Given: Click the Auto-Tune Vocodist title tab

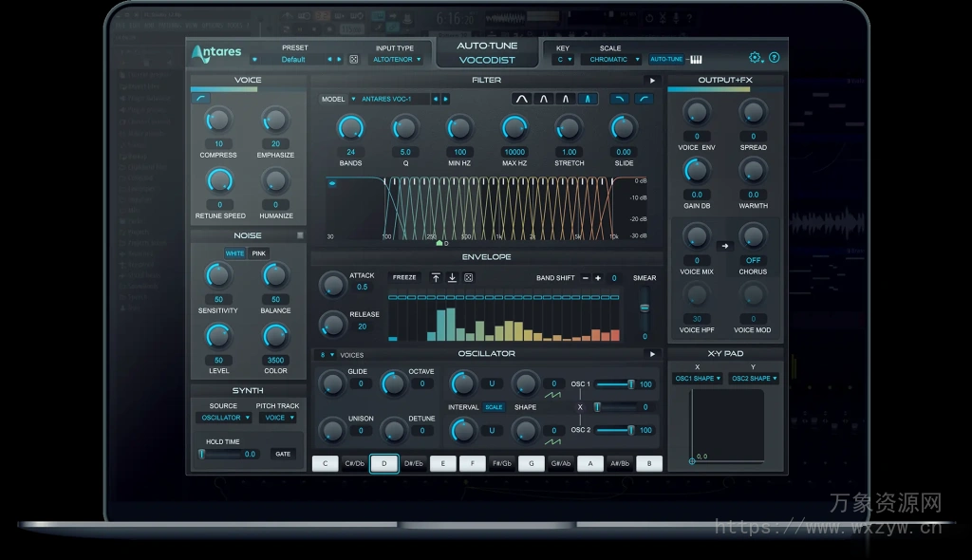Looking at the screenshot, I should pos(486,51).
